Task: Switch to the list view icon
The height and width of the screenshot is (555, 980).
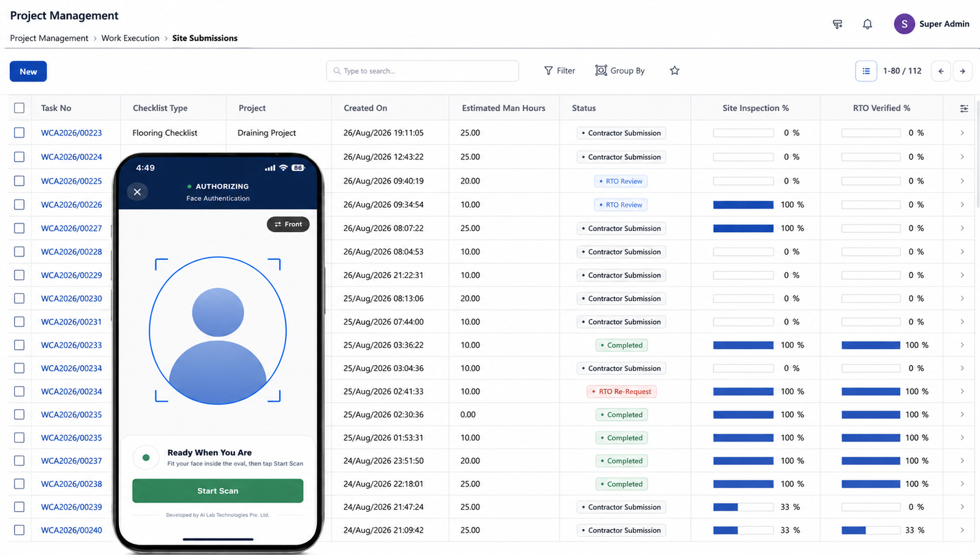Action: coord(866,71)
